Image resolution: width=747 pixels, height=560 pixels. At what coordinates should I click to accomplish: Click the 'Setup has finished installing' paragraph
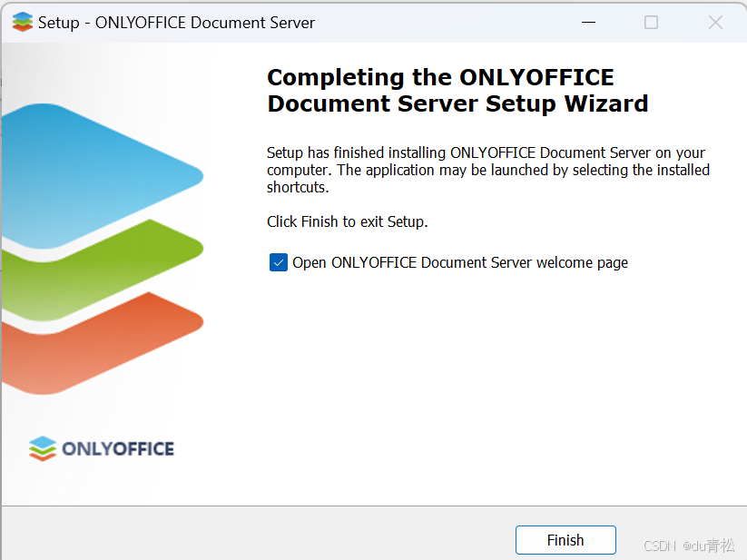click(488, 170)
